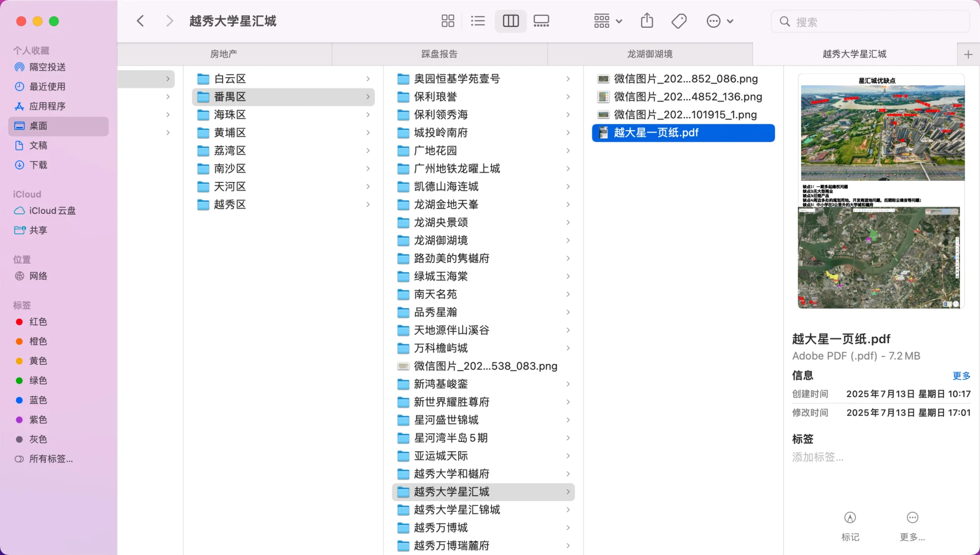This screenshot has height=555, width=980.
Task: Filter by the 黄色 tag
Action: [x=58, y=361]
